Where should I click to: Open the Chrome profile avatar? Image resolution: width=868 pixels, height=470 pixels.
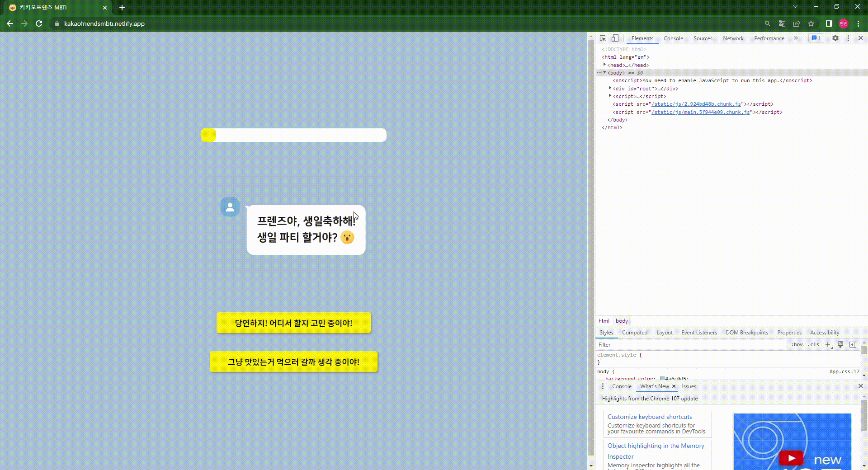(844, 23)
